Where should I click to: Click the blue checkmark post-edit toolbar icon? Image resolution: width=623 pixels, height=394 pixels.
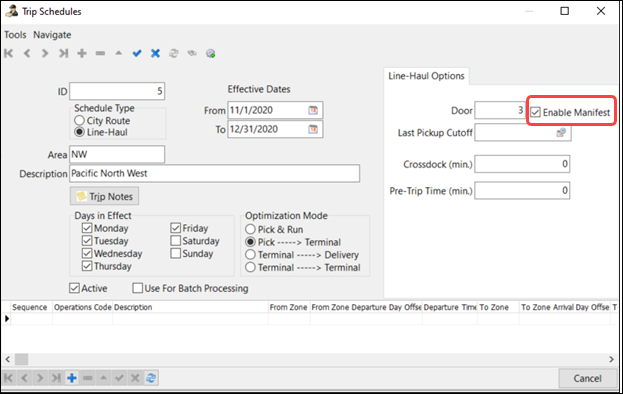[x=137, y=53]
